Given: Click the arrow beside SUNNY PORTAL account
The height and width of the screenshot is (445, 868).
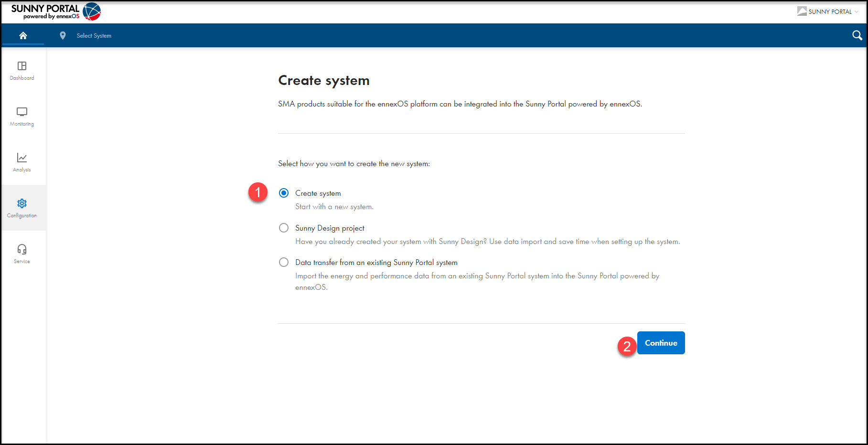Looking at the screenshot, I should point(857,12).
